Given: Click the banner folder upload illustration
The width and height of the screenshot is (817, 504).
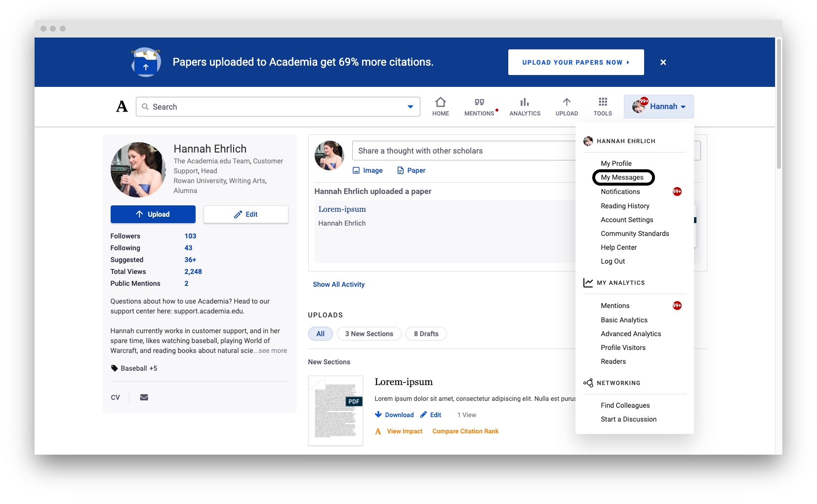Looking at the screenshot, I should 146,62.
